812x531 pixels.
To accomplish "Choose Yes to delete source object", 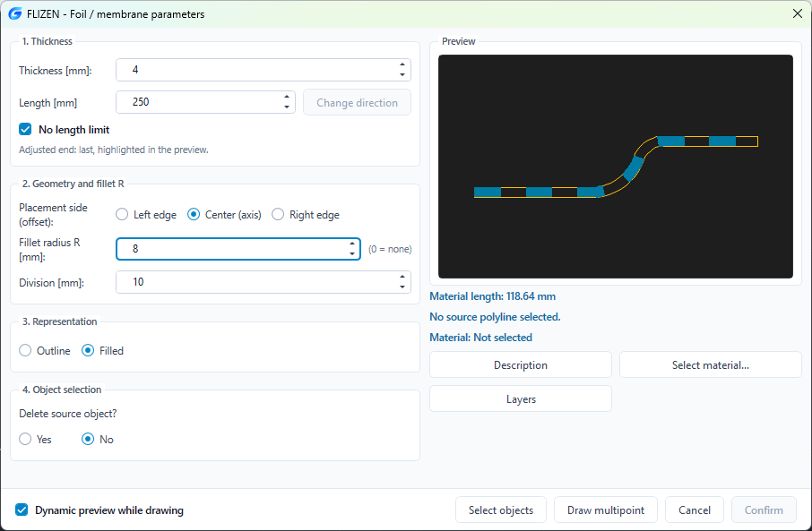I will click(x=25, y=439).
